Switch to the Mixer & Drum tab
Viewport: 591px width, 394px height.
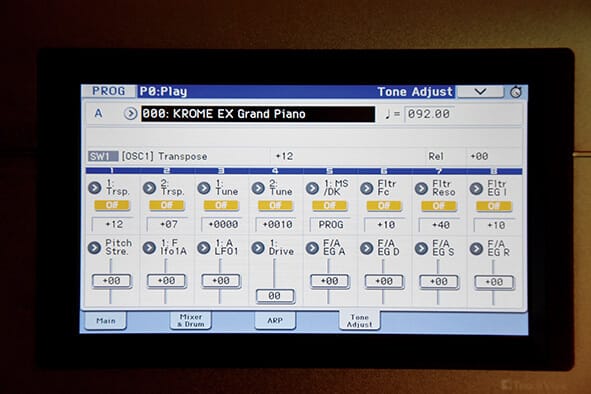tap(190, 320)
